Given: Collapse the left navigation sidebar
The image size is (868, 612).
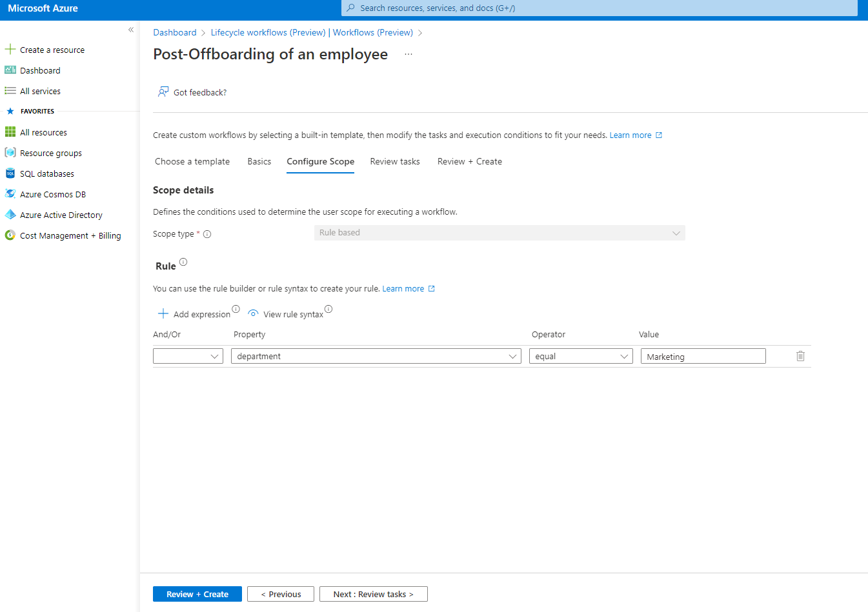Looking at the screenshot, I should [131, 30].
